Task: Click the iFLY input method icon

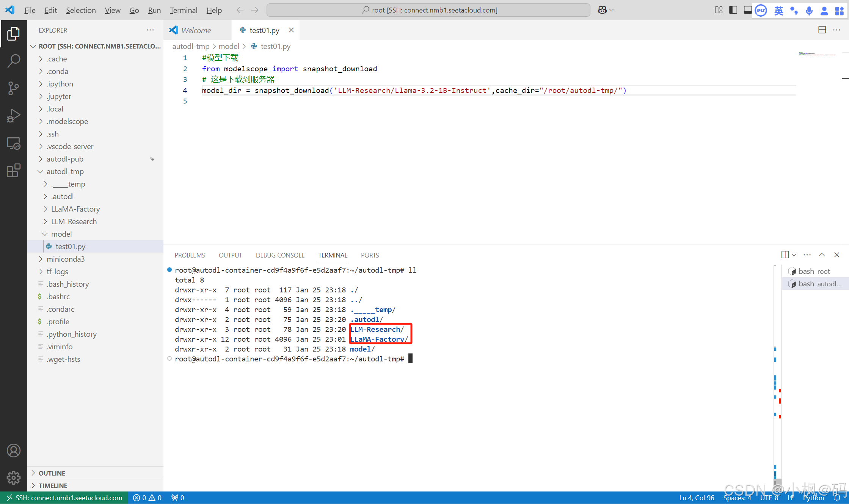Action: (x=761, y=10)
